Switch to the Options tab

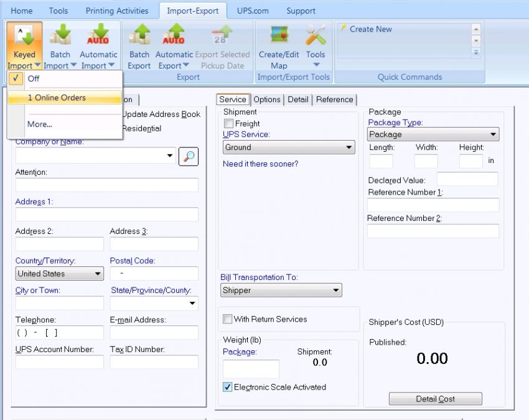(267, 100)
